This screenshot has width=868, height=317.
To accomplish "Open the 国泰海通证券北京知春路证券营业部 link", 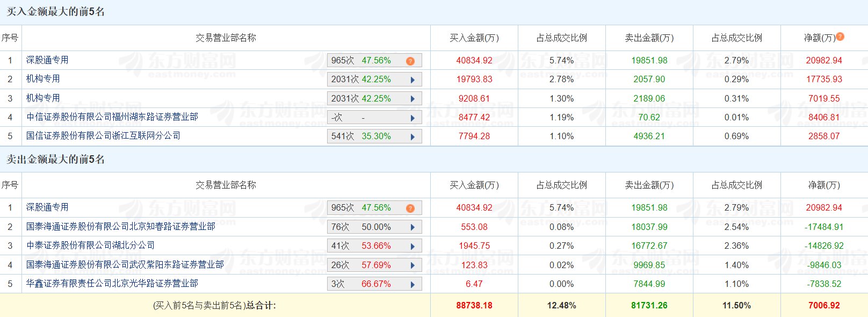I will click(x=120, y=227).
